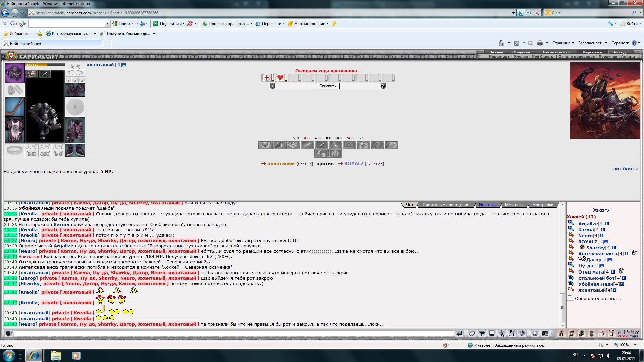Click the running figure icon in chat bar
Image resolution: width=644 pixels, height=362 pixels.
(502, 333)
